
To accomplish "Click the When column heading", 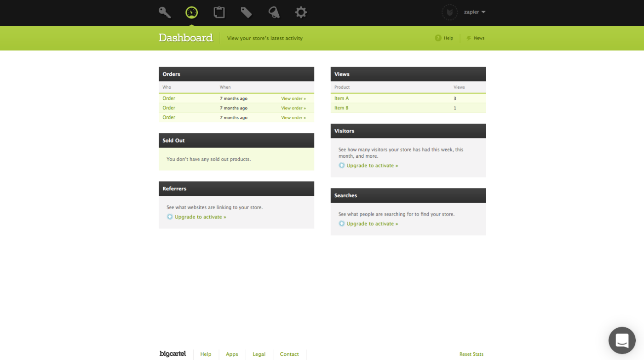I will point(225,87).
